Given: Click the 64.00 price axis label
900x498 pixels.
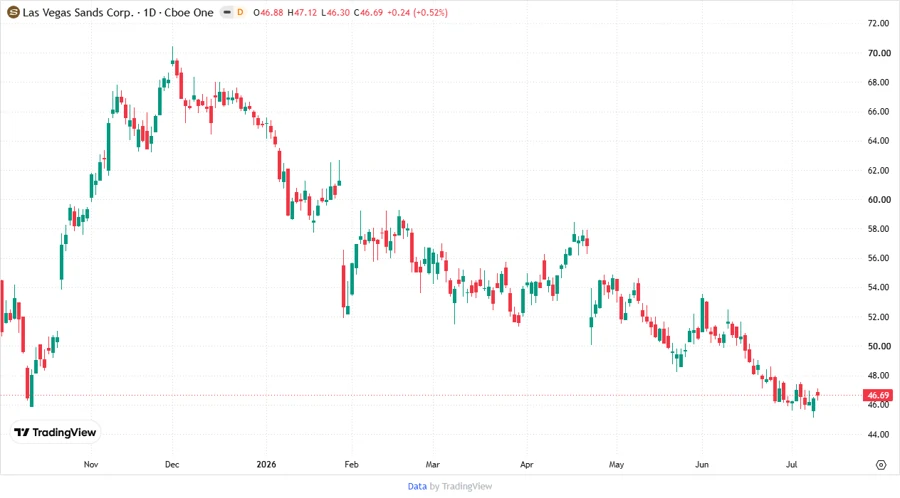Looking at the screenshot, I should (878, 141).
